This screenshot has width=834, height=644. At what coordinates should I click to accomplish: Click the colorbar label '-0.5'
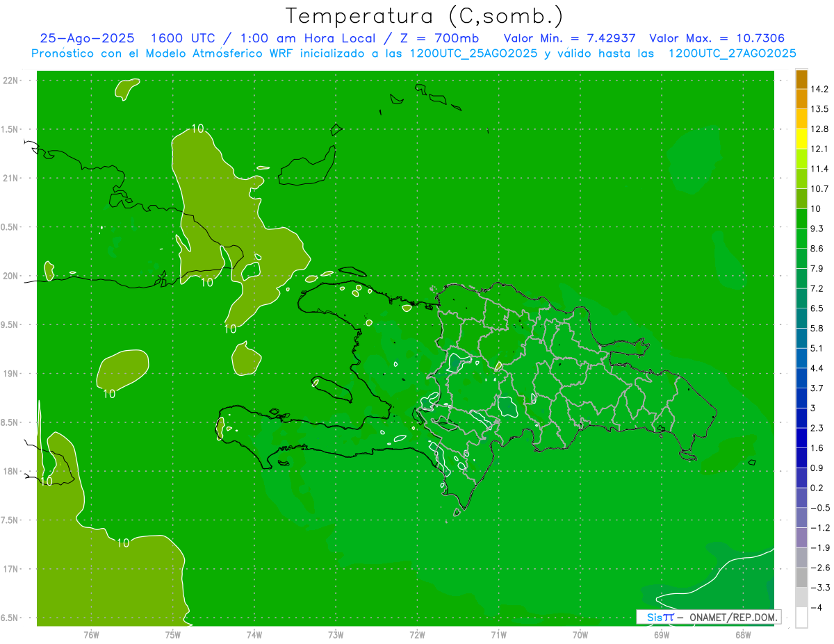point(820,508)
